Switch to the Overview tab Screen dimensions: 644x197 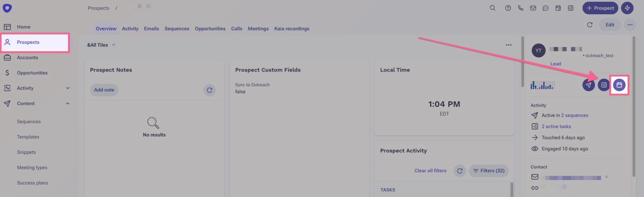pyautogui.click(x=106, y=29)
